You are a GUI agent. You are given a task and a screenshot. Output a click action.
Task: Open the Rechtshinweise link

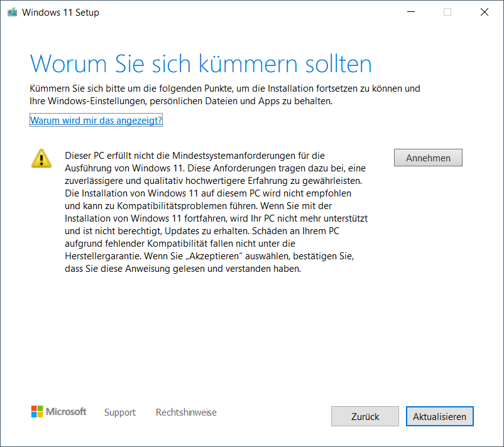(x=186, y=412)
